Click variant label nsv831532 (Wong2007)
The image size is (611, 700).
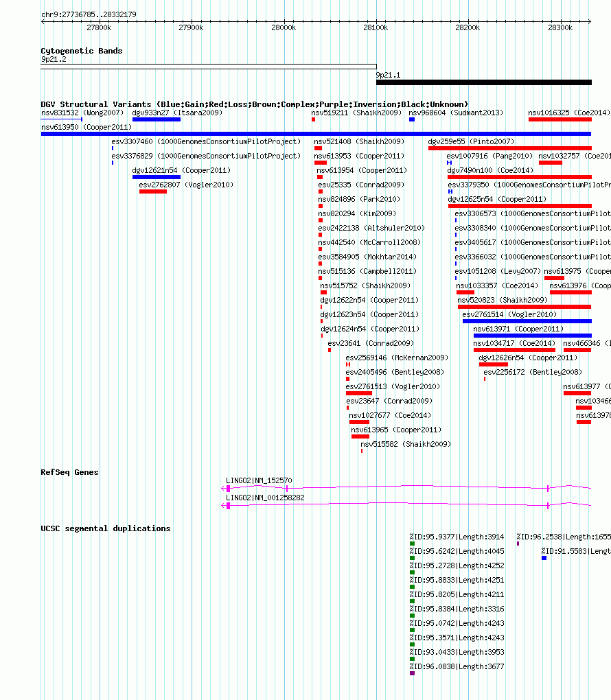[x=82, y=113]
